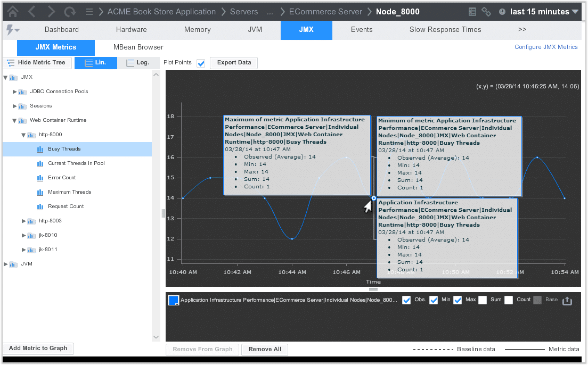Image resolution: width=588 pixels, height=365 pixels.
Task: Toggle the Base checkbox in legend
Action: pyautogui.click(x=537, y=300)
